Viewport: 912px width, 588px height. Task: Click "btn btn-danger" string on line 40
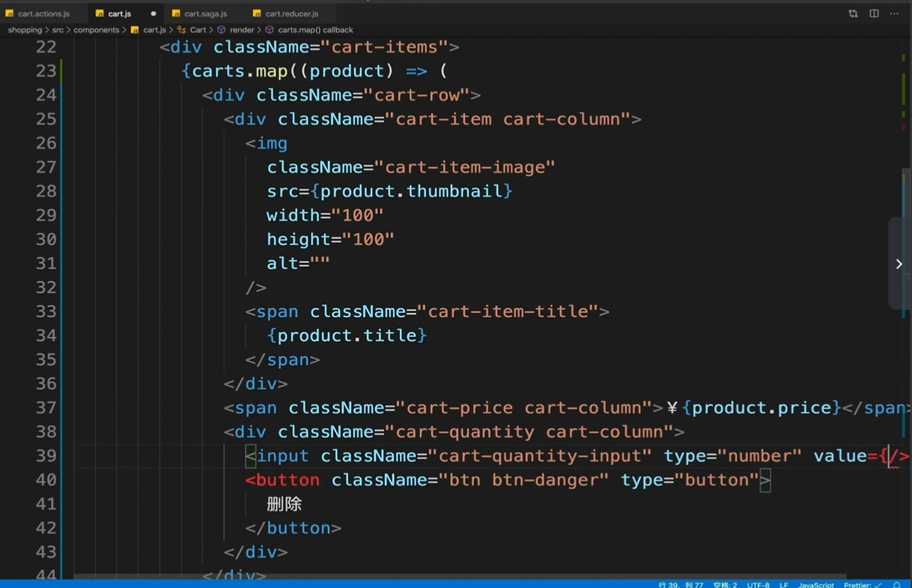pos(524,479)
